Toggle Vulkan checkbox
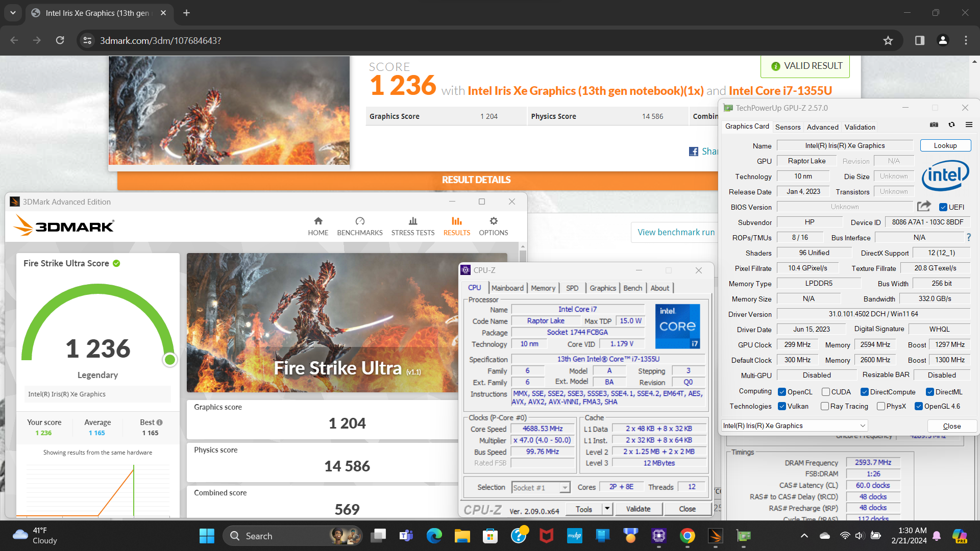Image resolution: width=980 pixels, height=551 pixels. (781, 406)
